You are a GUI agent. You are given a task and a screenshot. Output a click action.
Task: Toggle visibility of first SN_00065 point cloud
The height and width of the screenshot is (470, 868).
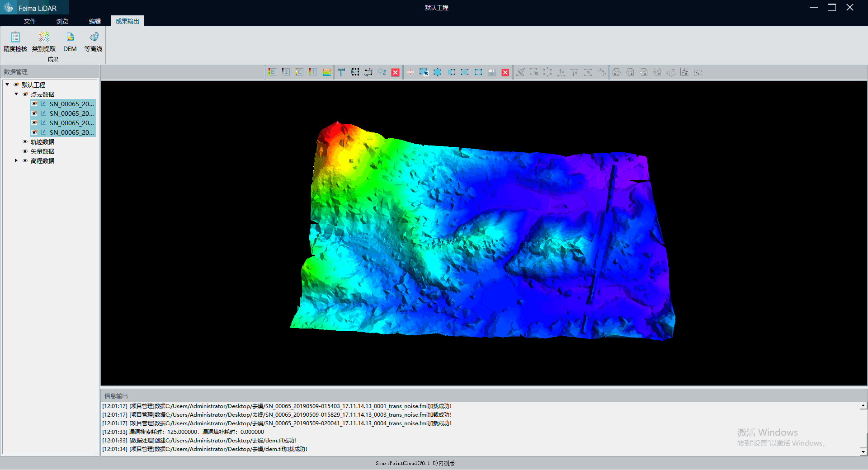point(34,103)
